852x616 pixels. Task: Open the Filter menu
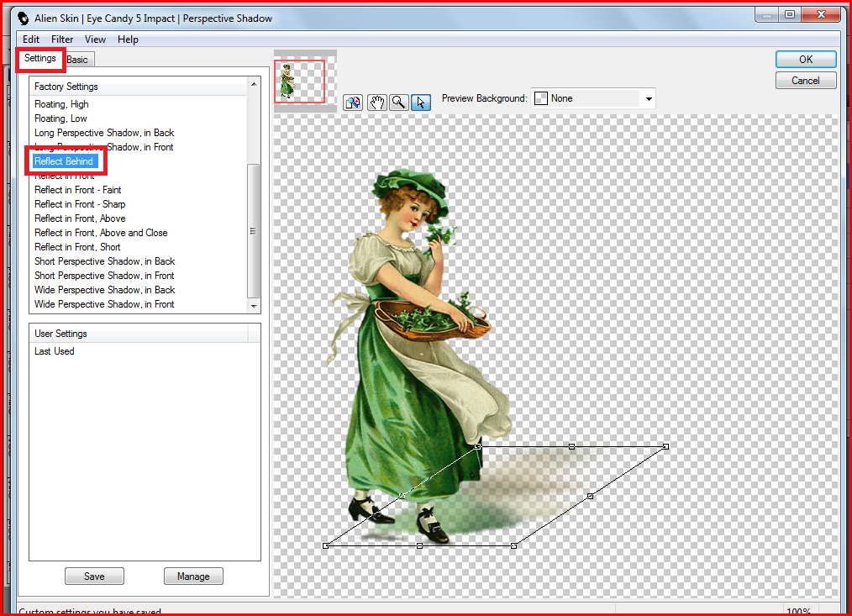pyautogui.click(x=62, y=39)
